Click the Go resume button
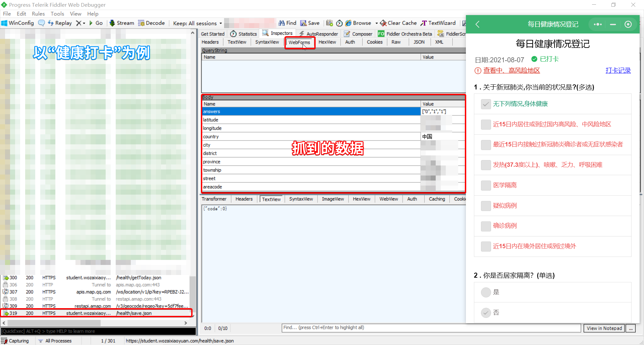 click(x=96, y=23)
